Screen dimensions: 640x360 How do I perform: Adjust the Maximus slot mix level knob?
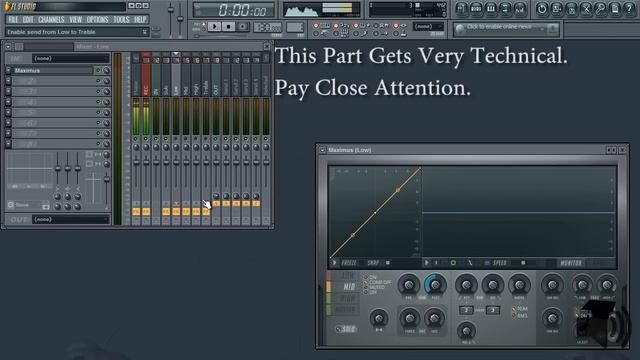107,71
